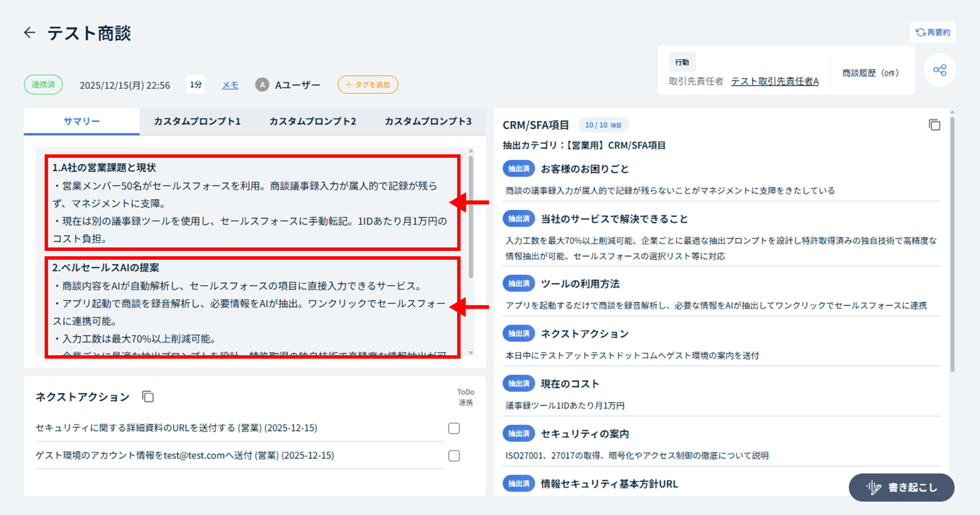The image size is (980, 515).
Task: Click the back arrow beside テスト商談
Action: click(30, 33)
